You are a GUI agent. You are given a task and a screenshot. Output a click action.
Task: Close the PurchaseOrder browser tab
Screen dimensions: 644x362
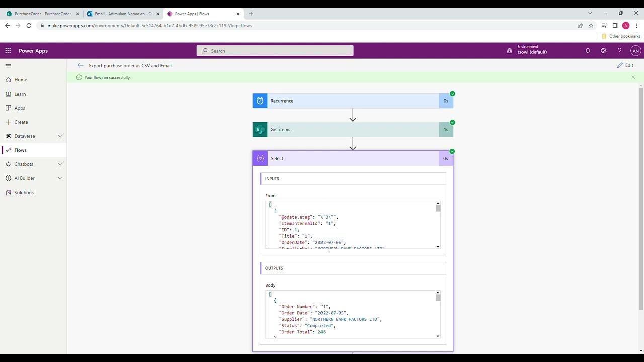tap(77, 14)
